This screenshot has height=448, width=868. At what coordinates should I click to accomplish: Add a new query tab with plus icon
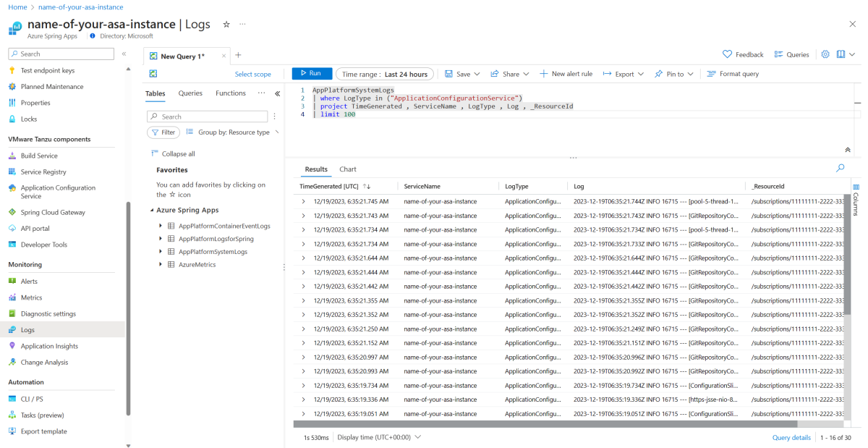click(238, 55)
